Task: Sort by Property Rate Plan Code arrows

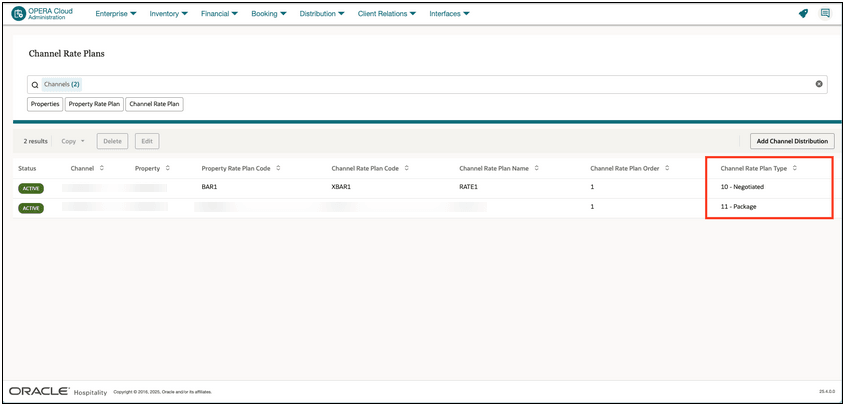Action: pyautogui.click(x=278, y=168)
